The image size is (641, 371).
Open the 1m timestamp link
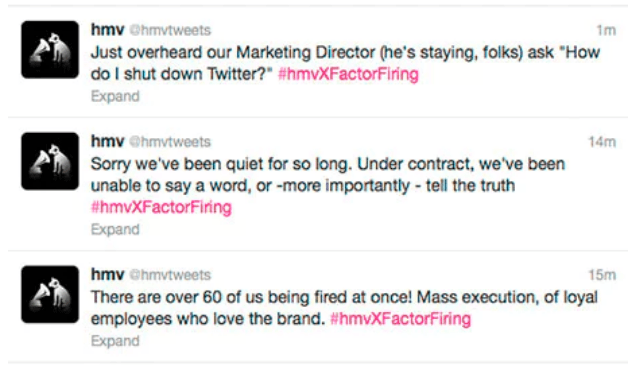[x=606, y=30]
